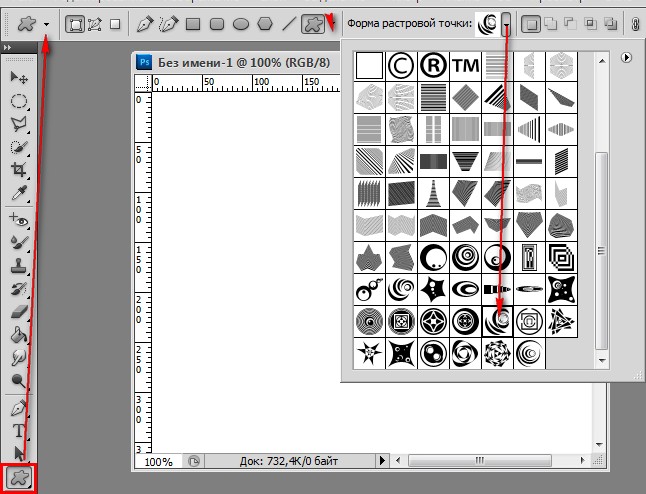Click the shape picker scrollbar thumb
The width and height of the screenshot is (646, 494).
[602, 251]
